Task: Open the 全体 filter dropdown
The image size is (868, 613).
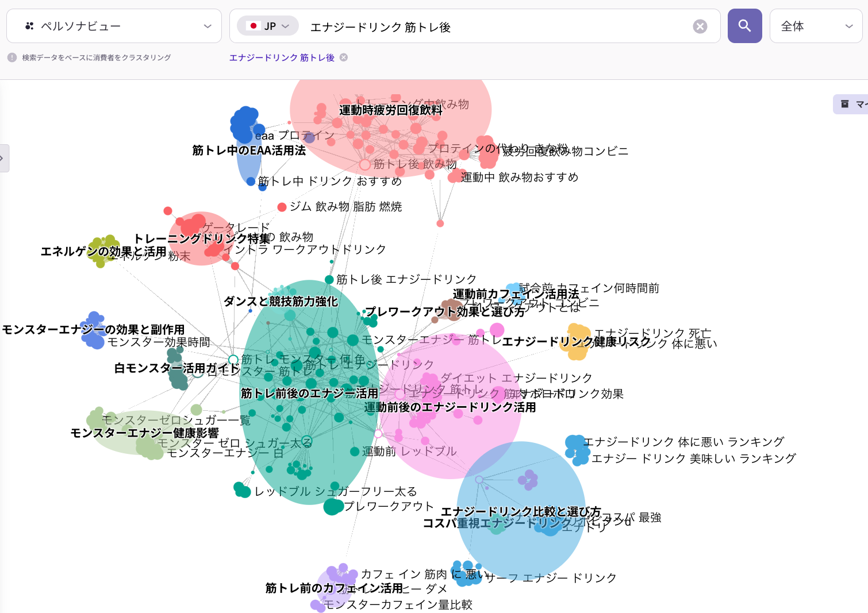Action: pyautogui.click(x=816, y=26)
